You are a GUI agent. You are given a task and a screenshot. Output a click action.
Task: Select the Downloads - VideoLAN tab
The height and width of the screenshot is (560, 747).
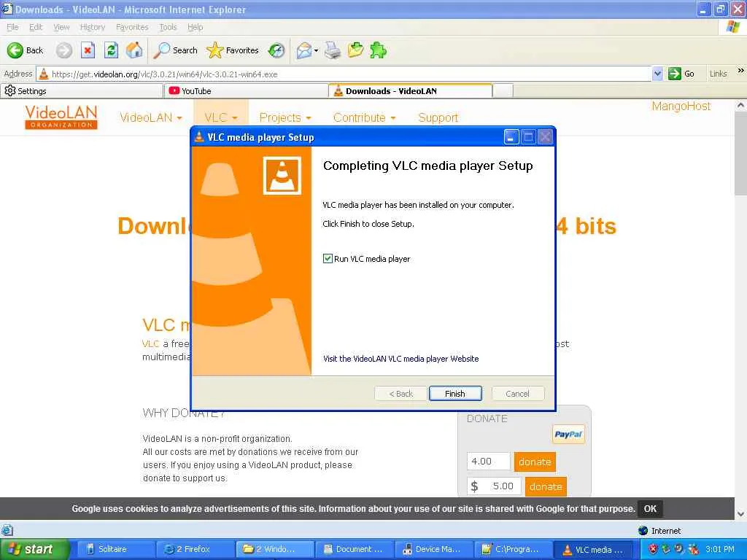[410, 90]
